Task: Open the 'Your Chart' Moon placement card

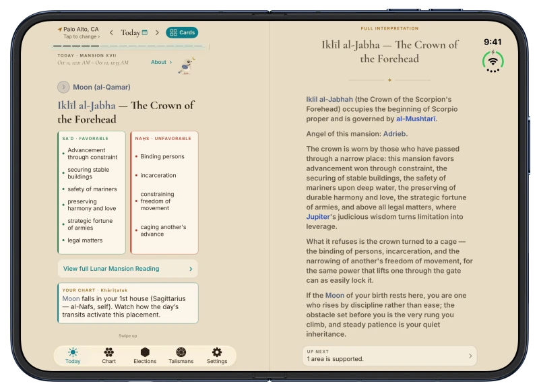Action: 128,303
